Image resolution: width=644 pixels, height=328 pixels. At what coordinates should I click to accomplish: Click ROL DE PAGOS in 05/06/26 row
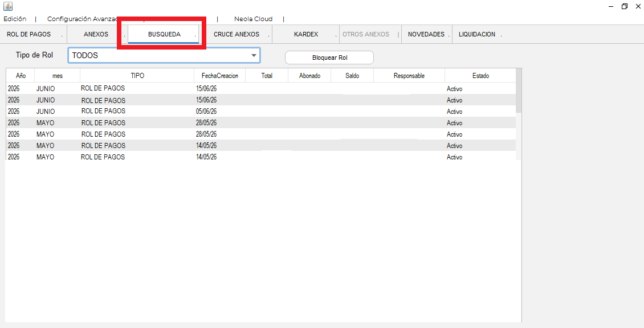point(103,111)
